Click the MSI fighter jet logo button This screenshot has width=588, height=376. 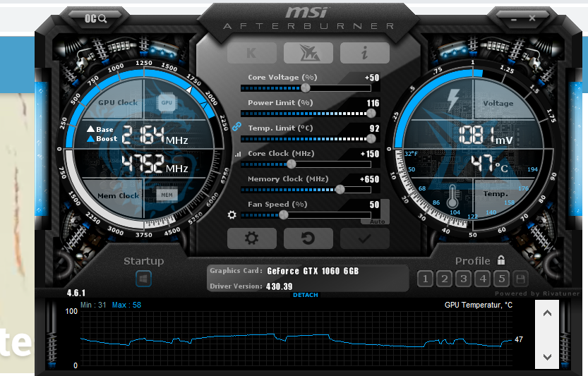(x=308, y=53)
